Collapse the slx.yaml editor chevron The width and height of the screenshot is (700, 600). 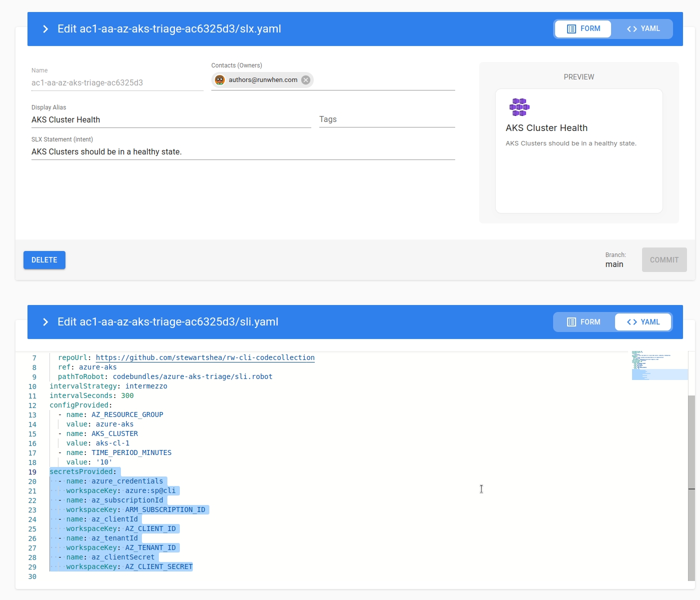coord(45,29)
